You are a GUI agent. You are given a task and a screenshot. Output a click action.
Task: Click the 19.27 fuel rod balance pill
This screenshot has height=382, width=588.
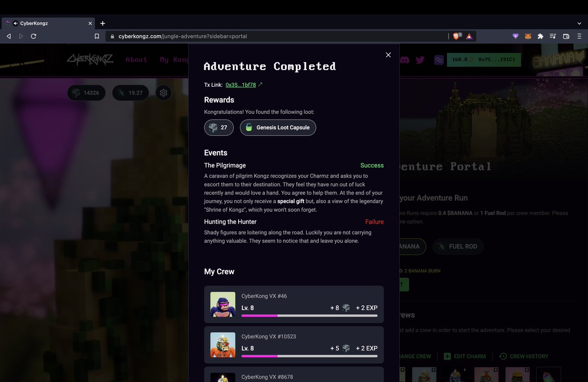pos(130,93)
